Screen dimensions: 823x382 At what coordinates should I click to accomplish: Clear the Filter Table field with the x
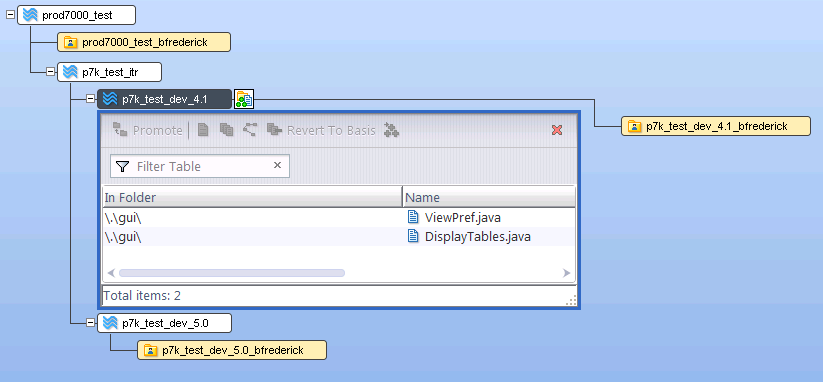[x=278, y=165]
